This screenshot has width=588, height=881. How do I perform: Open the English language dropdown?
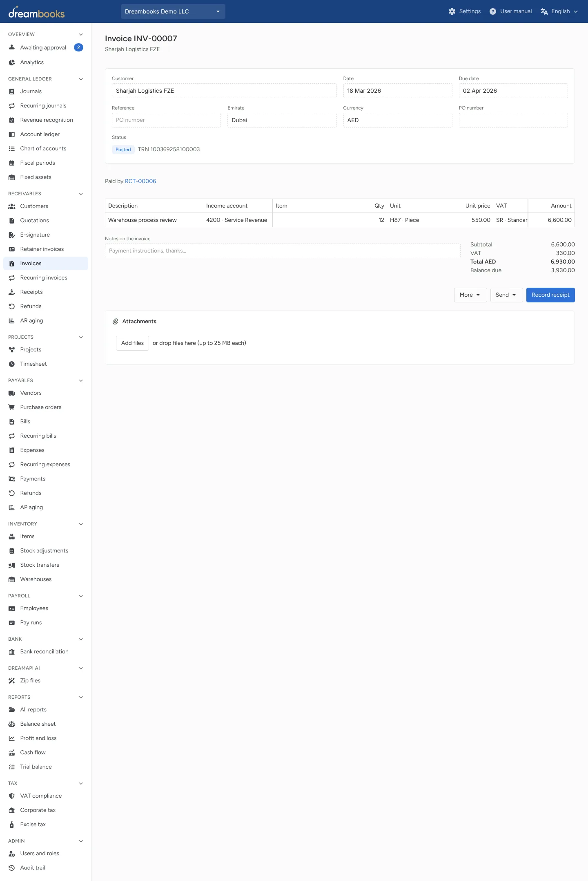[559, 11]
